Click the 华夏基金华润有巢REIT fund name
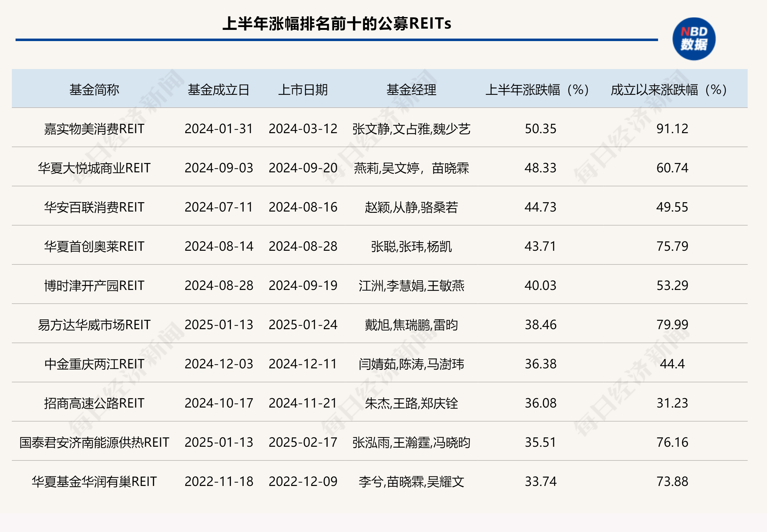 click(x=94, y=481)
